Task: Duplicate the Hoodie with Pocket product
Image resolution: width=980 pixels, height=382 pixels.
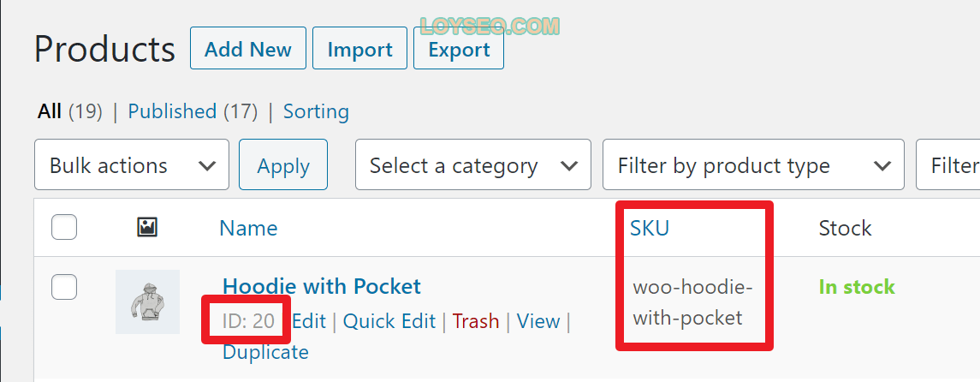Action: point(265,352)
